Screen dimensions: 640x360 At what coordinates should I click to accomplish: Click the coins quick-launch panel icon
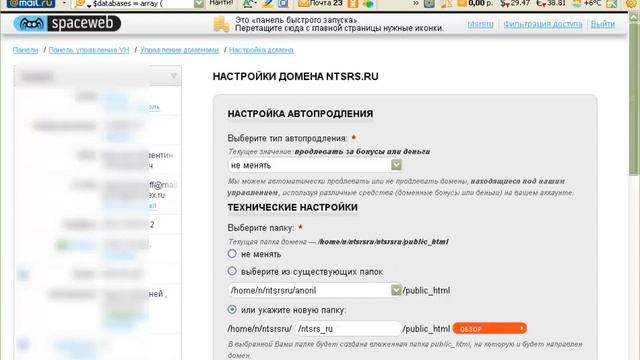[x=221, y=24]
